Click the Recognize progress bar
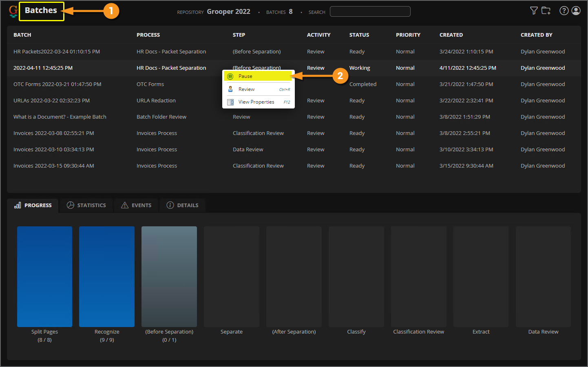This screenshot has height=367, width=588. pos(107,276)
